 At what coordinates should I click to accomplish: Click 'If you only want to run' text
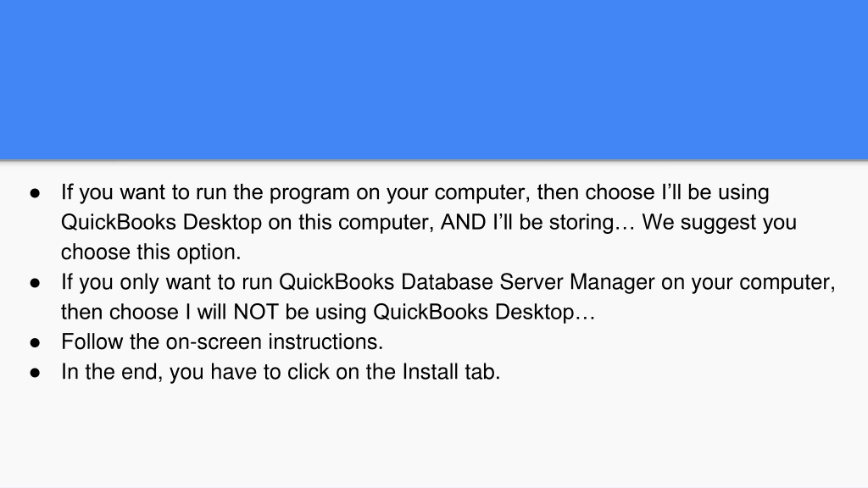pyautogui.click(x=167, y=282)
